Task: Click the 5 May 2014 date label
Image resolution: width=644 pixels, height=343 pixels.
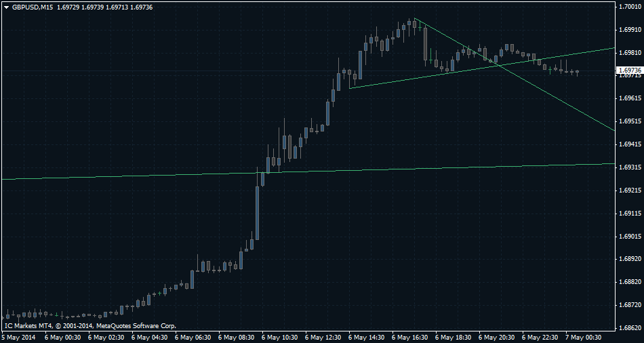Action: (x=19, y=337)
